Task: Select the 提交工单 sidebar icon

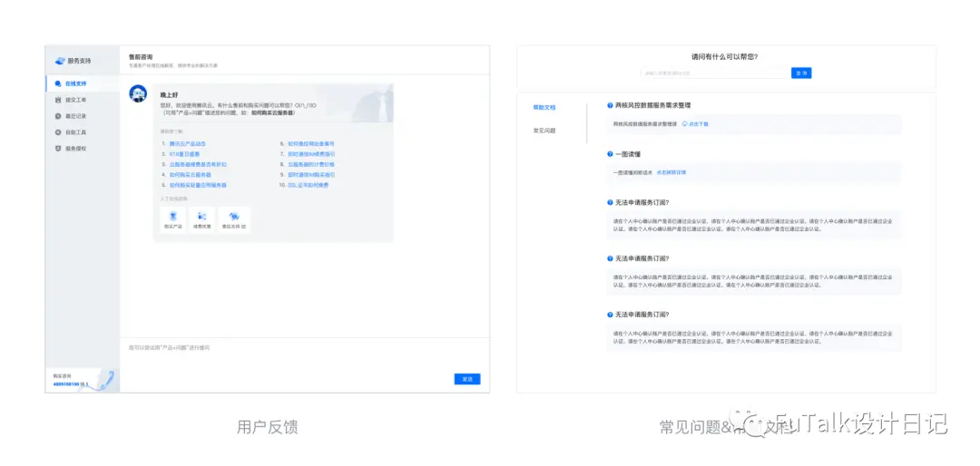Action: pos(58,100)
